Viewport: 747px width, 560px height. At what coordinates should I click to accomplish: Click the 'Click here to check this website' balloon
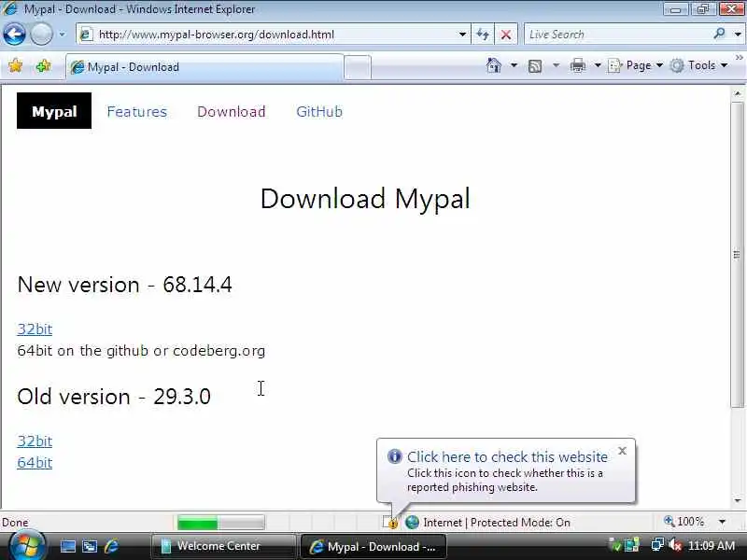point(507,456)
